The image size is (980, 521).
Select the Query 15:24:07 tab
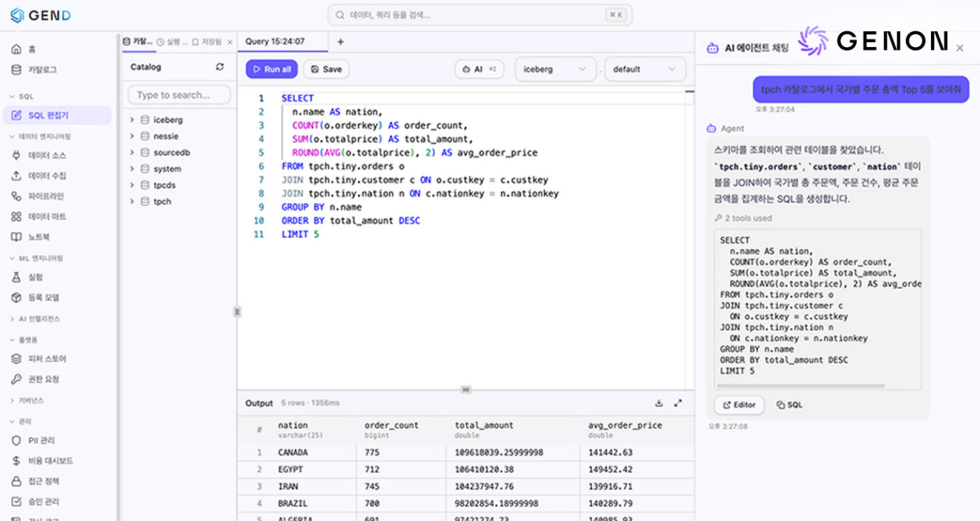[283, 42]
